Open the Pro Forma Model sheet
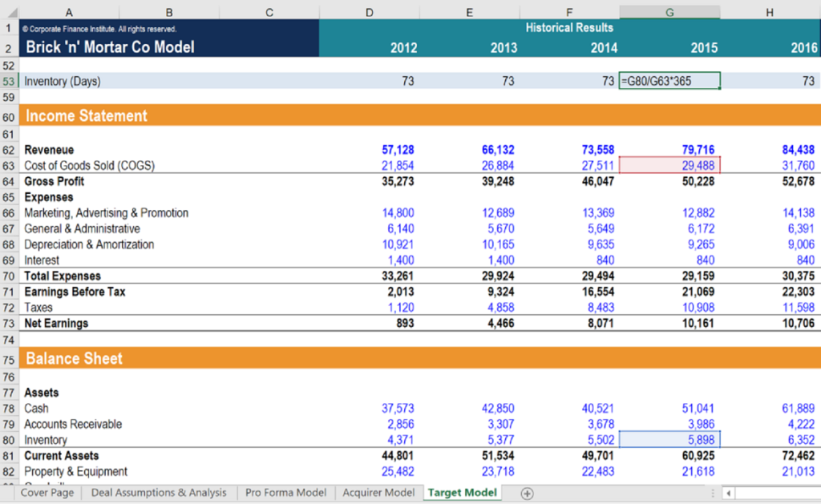Image resolution: width=821 pixels, height=504 pixels. coord(285,493)
